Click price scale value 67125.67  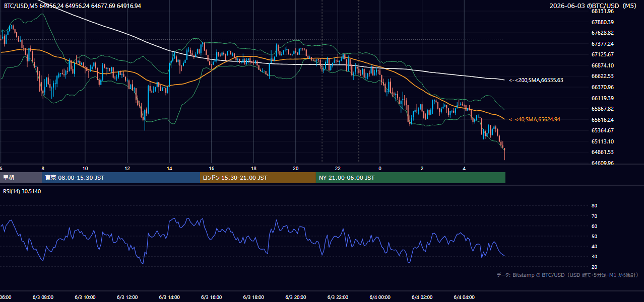(x=603, y=54)
